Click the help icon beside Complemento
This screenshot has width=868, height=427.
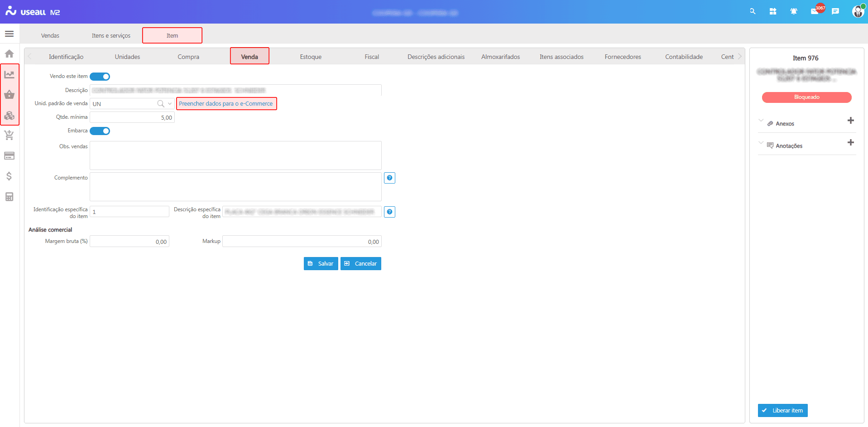coord(389,178)
